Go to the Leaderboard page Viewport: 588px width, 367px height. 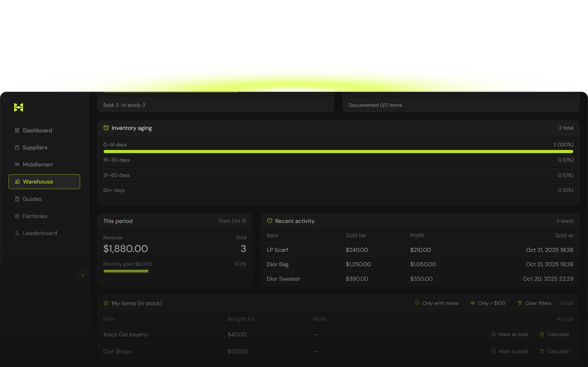[x=40, y=233]
